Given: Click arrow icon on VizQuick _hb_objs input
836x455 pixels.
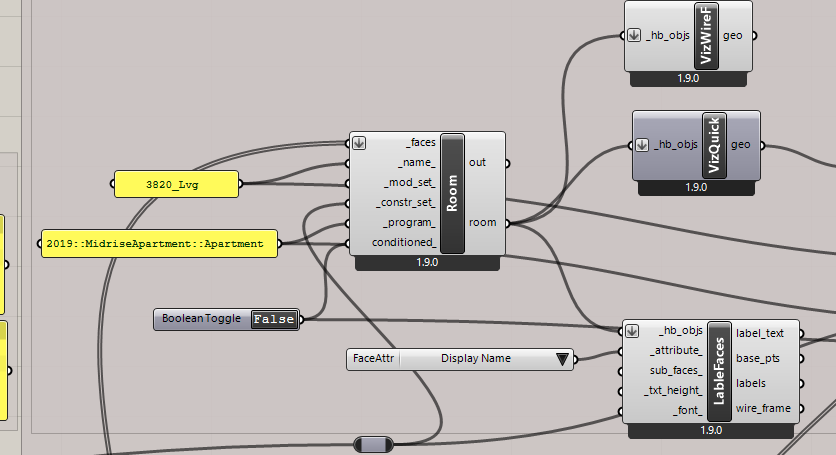Looking at the screenshot, I should pyautogui.click(x=643, y=145).
